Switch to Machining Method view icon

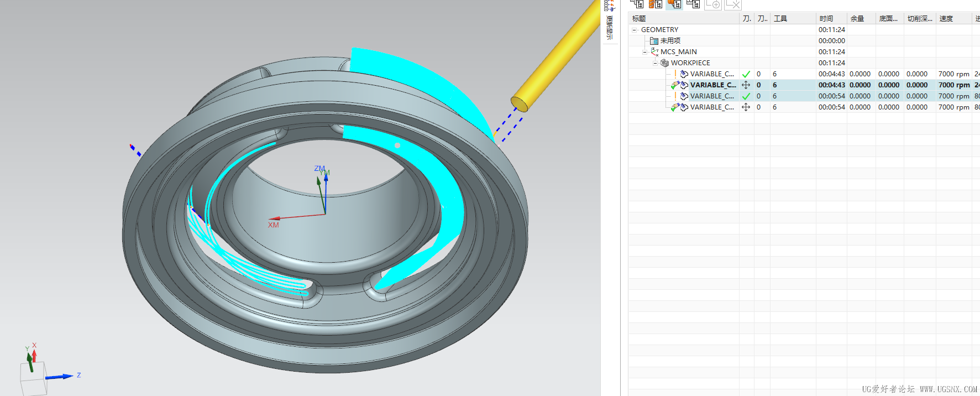point(693,4)
